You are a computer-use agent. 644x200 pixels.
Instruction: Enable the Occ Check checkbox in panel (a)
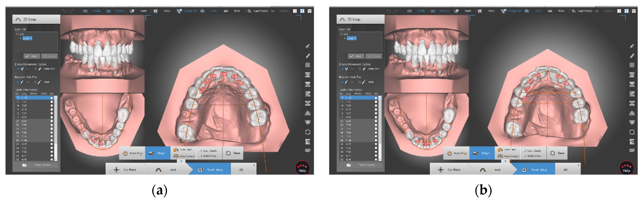[x=200, y=151]
